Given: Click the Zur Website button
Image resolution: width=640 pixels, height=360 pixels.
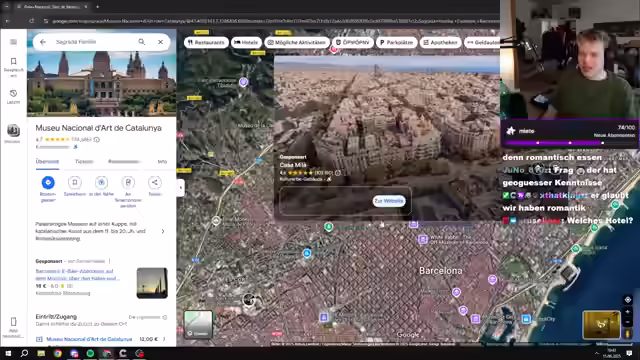Looking at the screenshot, I should [389, 201].
